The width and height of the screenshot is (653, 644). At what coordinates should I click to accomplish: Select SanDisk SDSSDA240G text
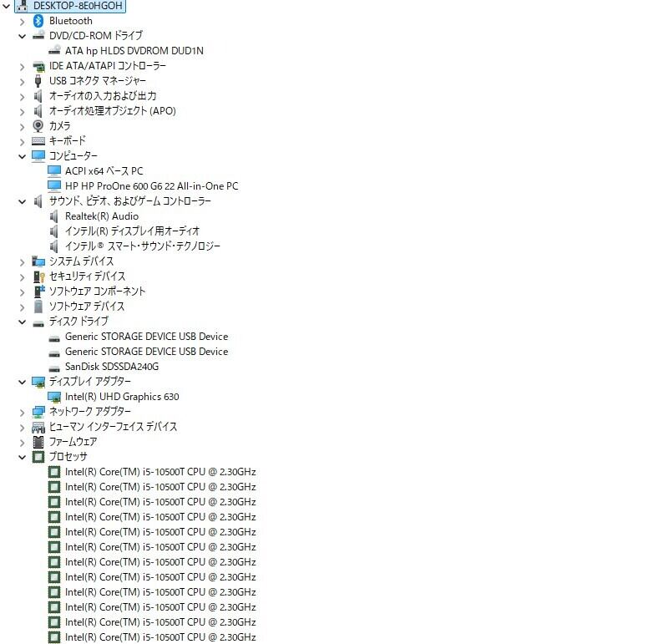(112, 367)
